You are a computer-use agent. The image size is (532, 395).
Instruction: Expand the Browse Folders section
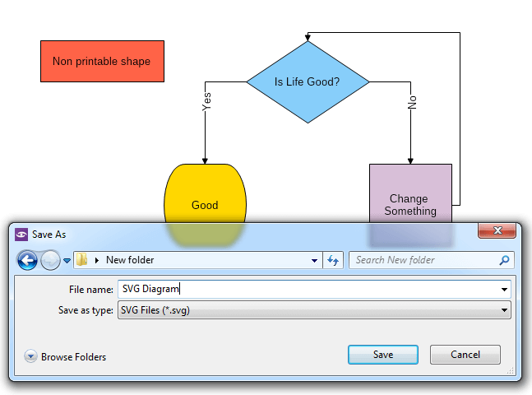point(66,357)
